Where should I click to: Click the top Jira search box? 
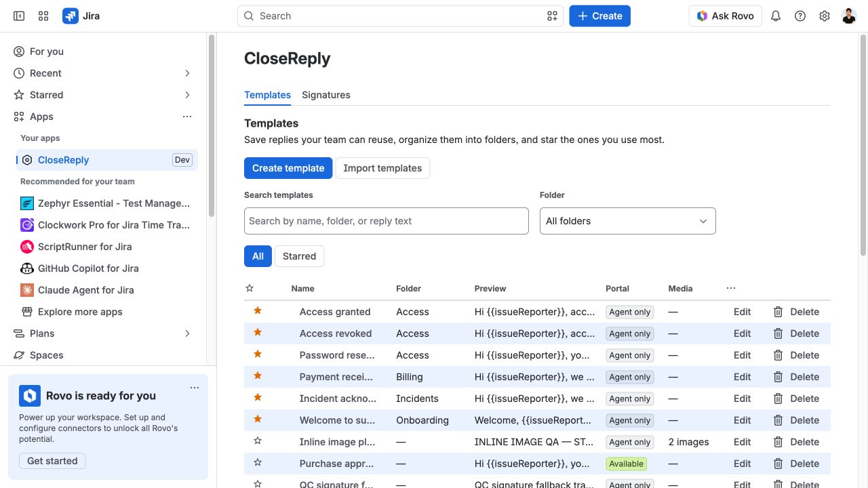[400, 16]
